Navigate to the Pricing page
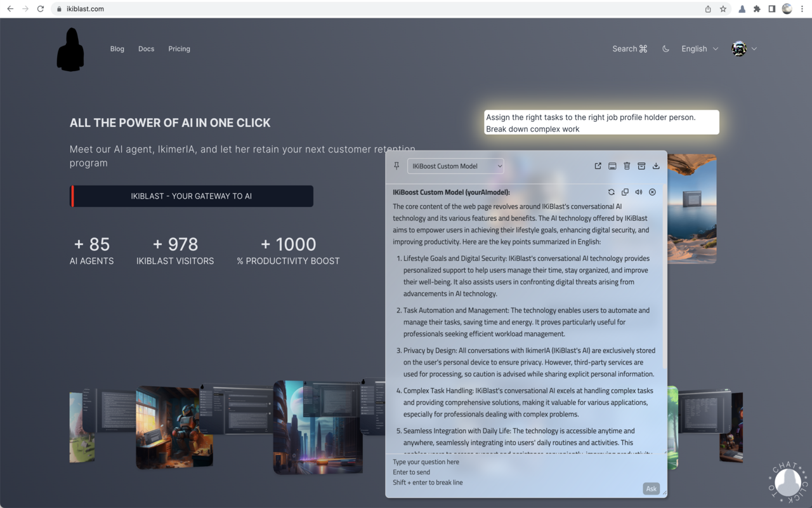This screenshot has height=508, width=812. click(180, 49)
